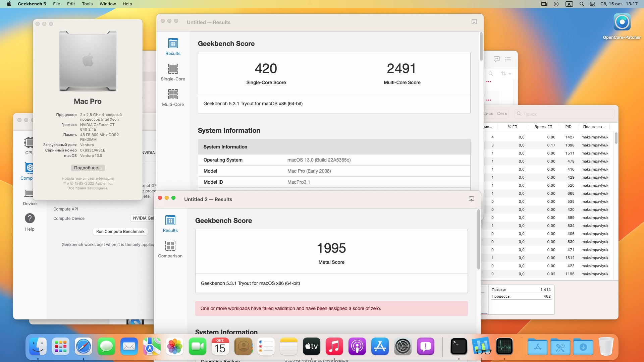
Task: Click Untitled Results window scrollbar
Action: pyautogui.click(x=481, y=47)
